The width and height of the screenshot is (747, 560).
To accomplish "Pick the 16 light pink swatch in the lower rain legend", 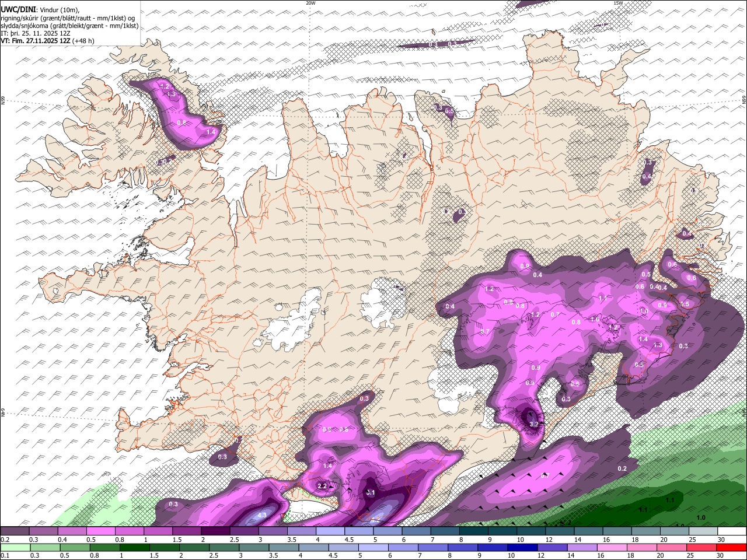I will (612, 548).
